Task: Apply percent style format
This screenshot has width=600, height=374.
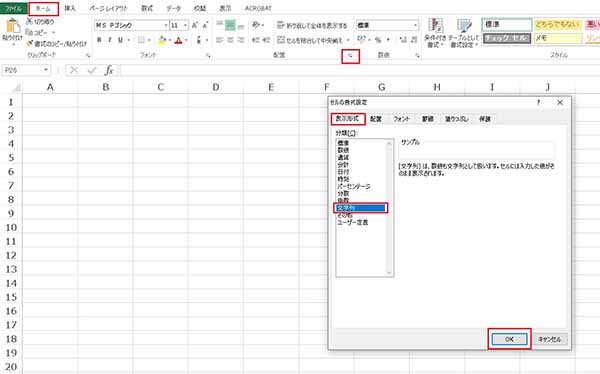Action: [378, 40]
